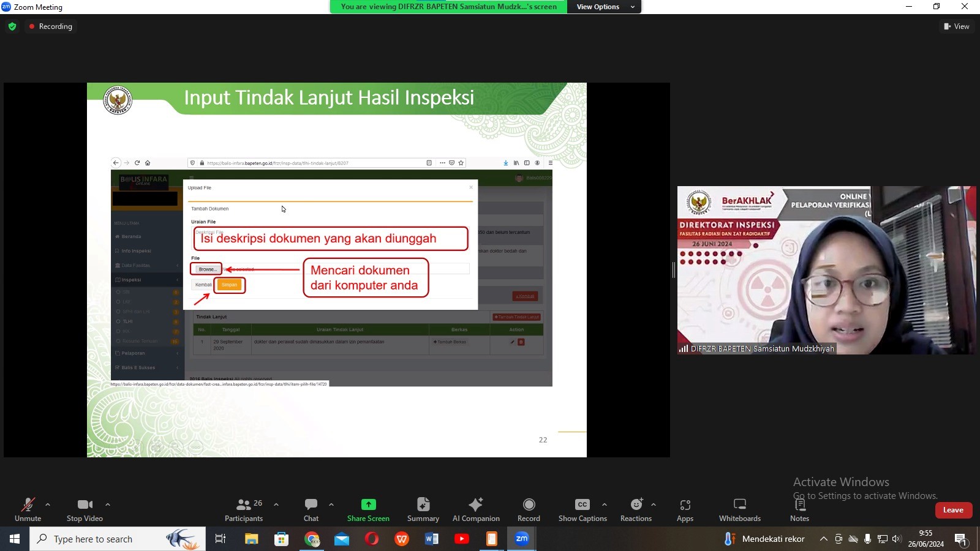The image size is (980, 551).
Task: Open the Participants panel
Action: (x=244, y=509)
